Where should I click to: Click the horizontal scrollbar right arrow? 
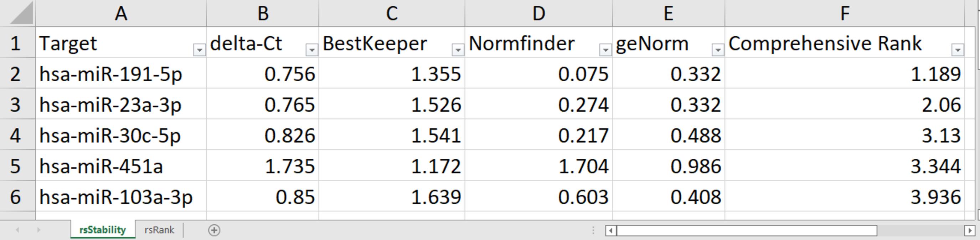pos(969,230)
